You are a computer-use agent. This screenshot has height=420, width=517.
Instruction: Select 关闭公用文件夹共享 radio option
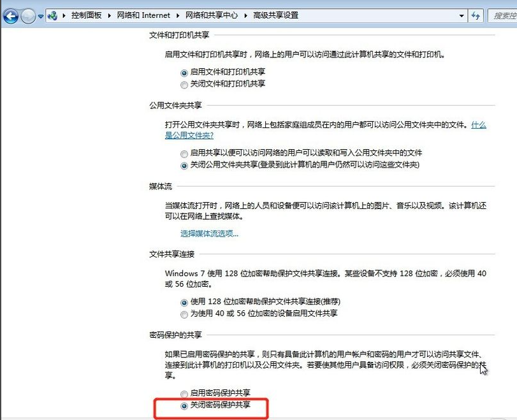184,165
